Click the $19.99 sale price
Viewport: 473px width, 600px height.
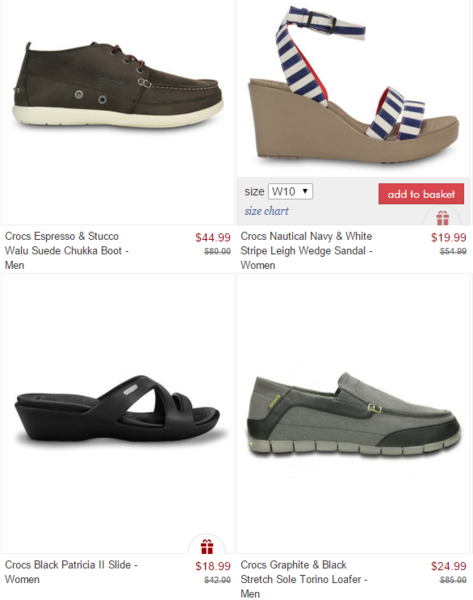click(x=449, y=237)
